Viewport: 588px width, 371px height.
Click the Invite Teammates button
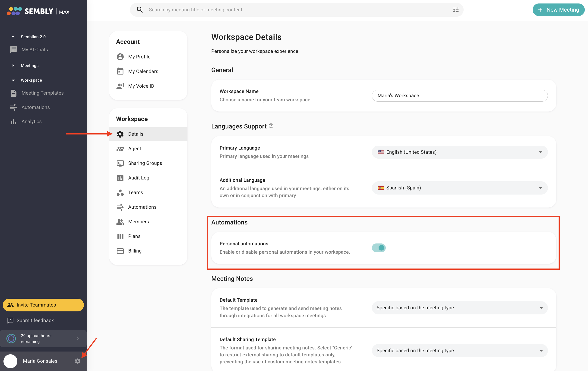point(43,305)
